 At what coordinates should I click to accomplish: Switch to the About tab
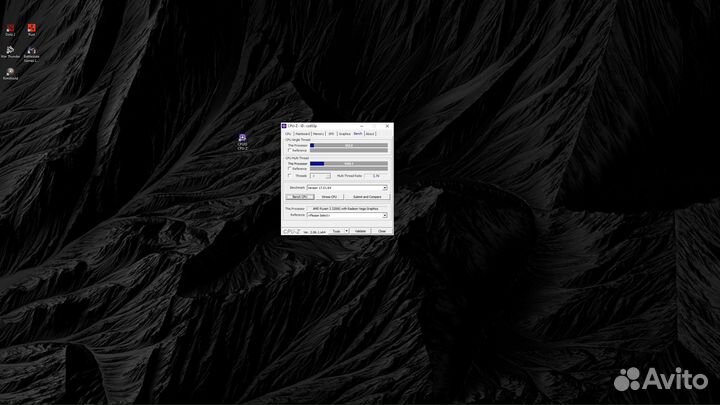[370, 134]
